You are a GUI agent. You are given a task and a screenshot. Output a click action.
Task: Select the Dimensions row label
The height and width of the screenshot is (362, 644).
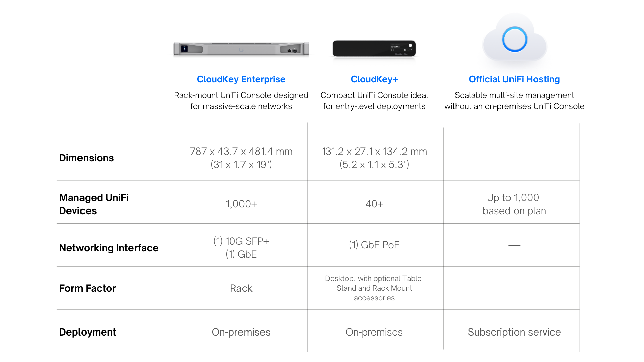pos(87,158)
